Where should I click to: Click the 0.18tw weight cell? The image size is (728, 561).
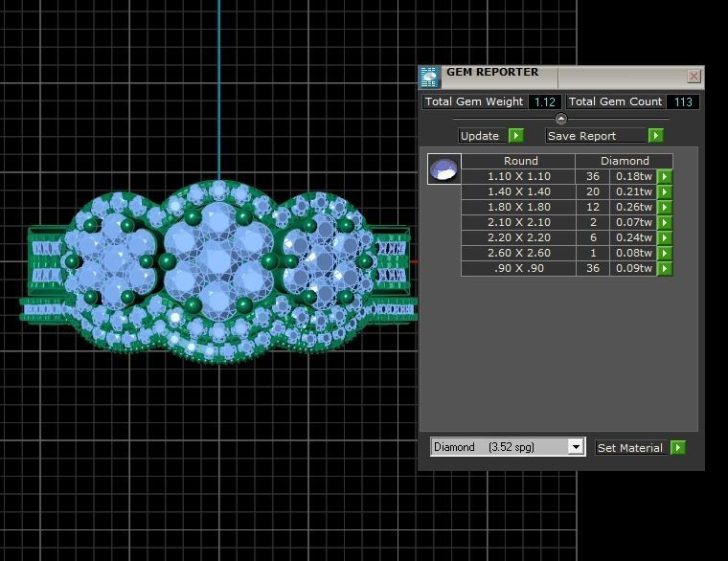coord(633,176)
